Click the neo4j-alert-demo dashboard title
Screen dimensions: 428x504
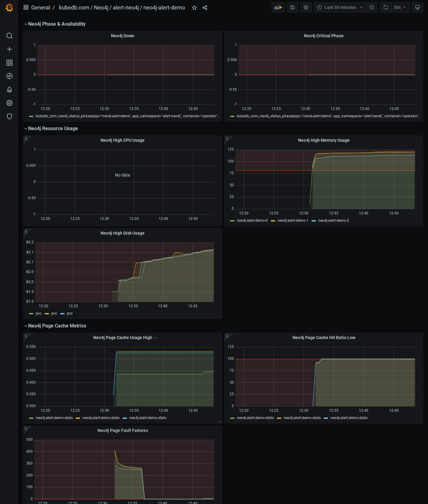[122, 8]
